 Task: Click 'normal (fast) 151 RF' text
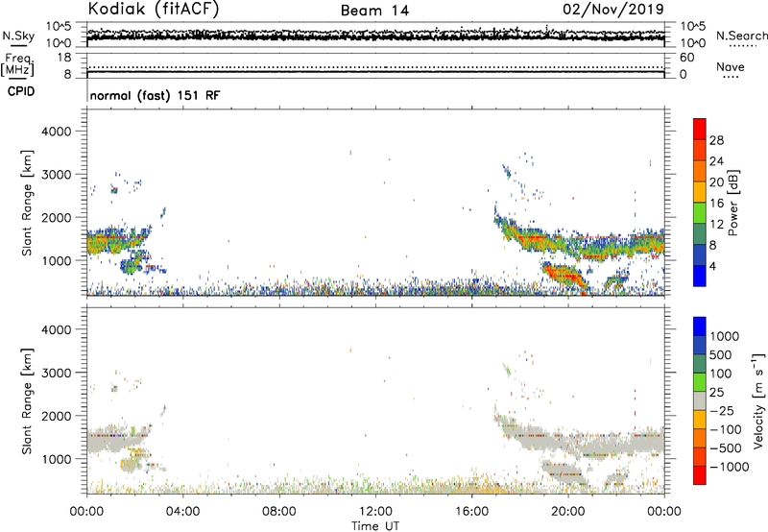[x=156, y=95]
